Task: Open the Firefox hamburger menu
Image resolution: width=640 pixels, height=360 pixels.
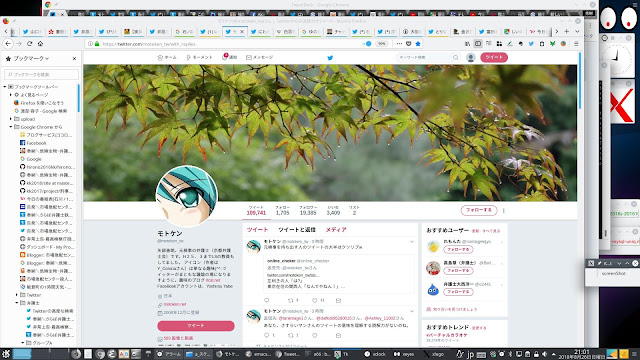Action: pos(576,44)
